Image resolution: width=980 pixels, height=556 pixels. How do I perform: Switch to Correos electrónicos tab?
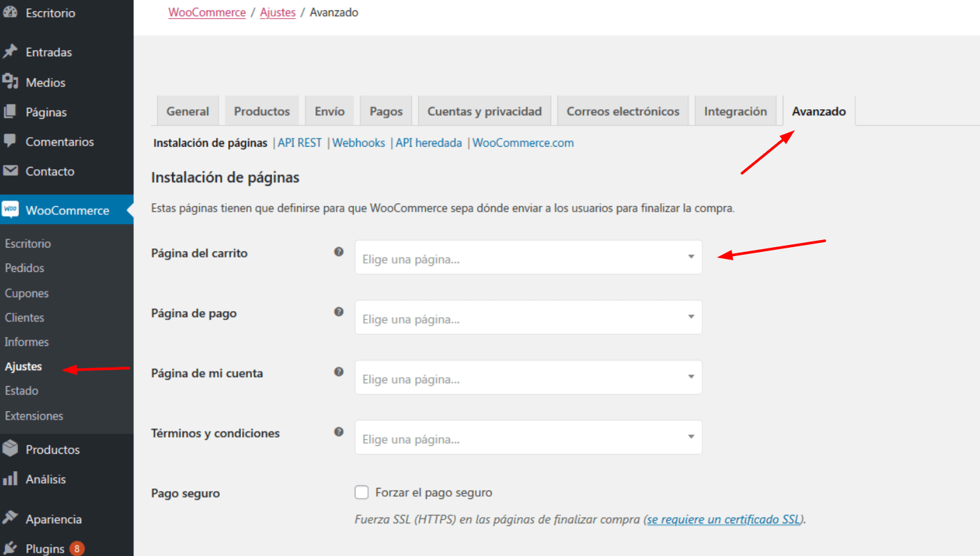click(x=623, y=111)
